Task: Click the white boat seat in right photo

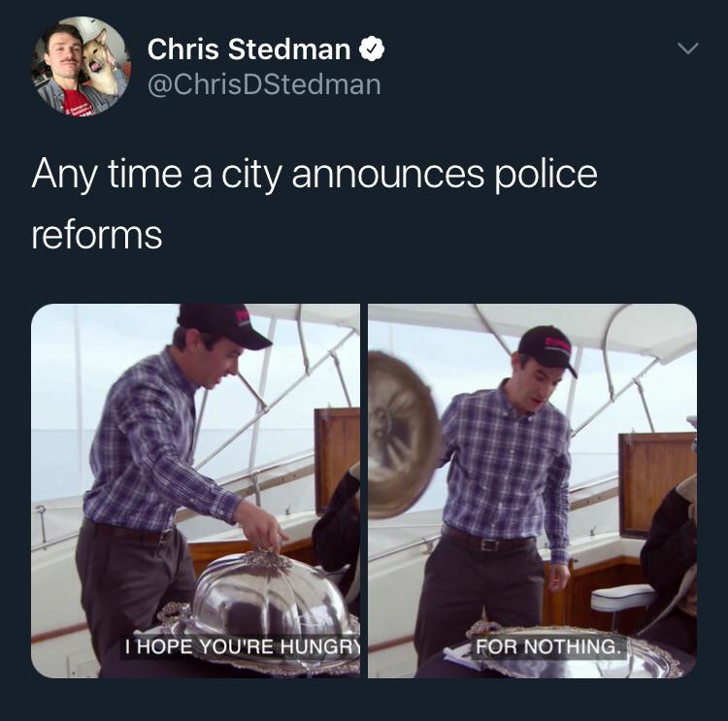Action: point(623,598)
